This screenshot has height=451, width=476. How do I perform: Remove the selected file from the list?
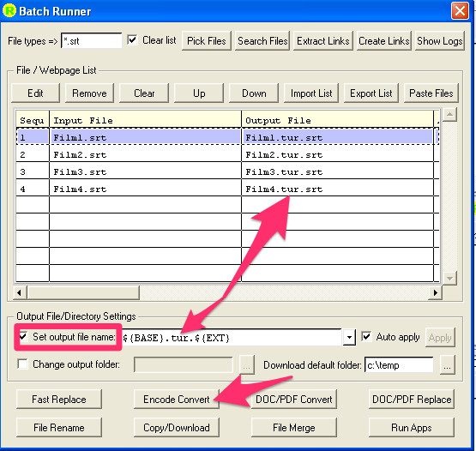(x=89, y=93)
